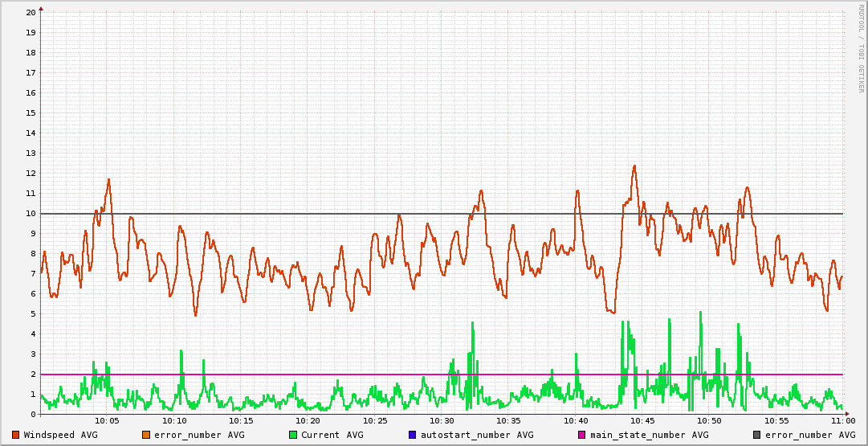Click the y-axis label 5

click(33, 314)
